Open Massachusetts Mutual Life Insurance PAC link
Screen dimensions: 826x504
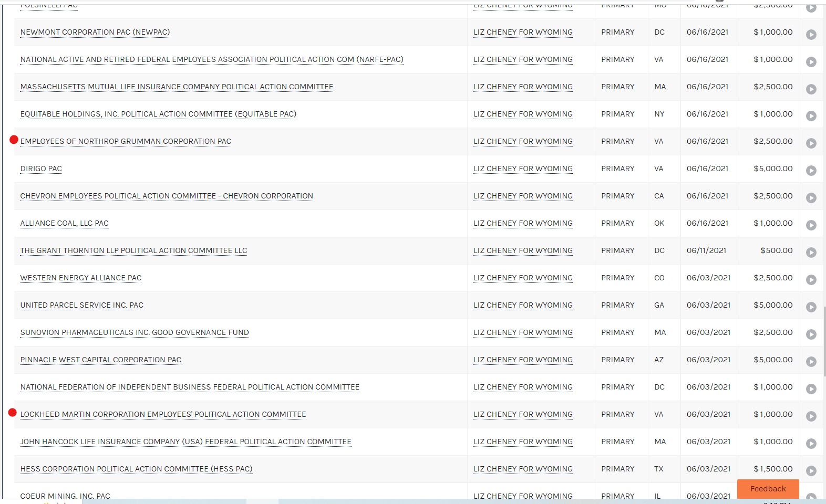pyautogui.click(x=177, y=87)
